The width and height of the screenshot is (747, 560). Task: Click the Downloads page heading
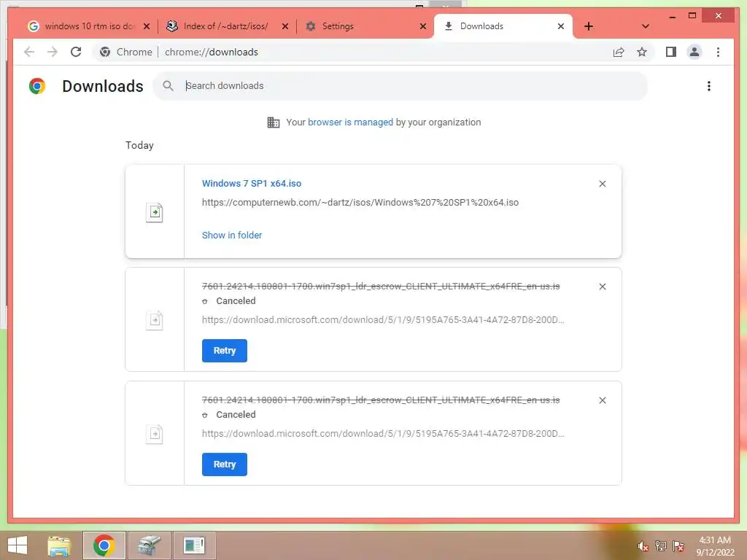pyautogui.click(x=103, y=86)
